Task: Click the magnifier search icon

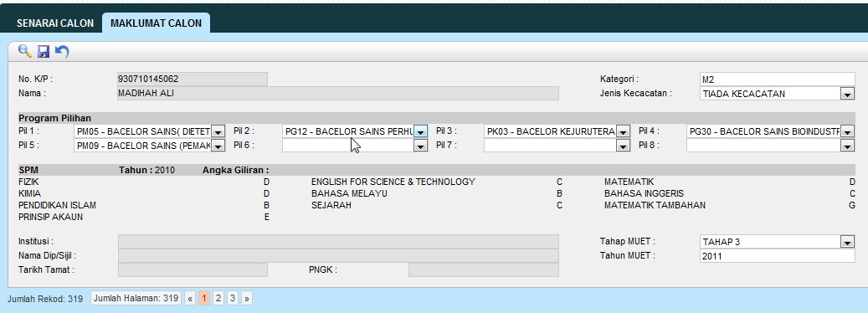Action: pos(24,51)
